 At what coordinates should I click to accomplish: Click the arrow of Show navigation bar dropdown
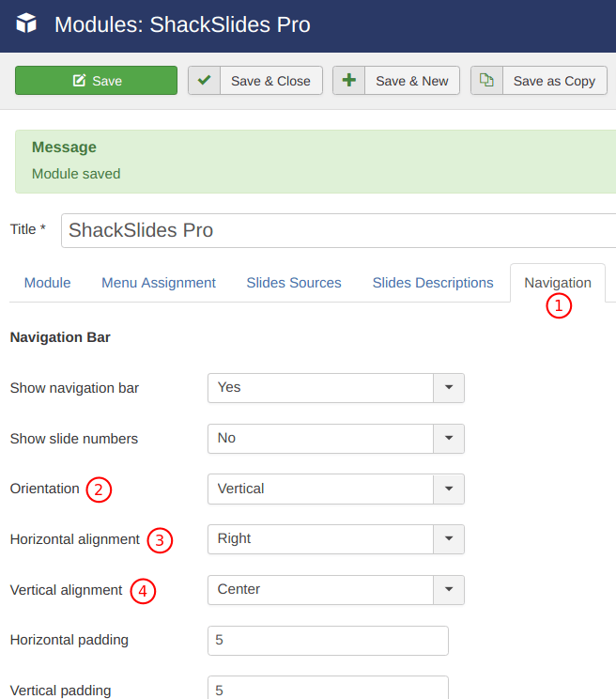click(x=449, y=388)
